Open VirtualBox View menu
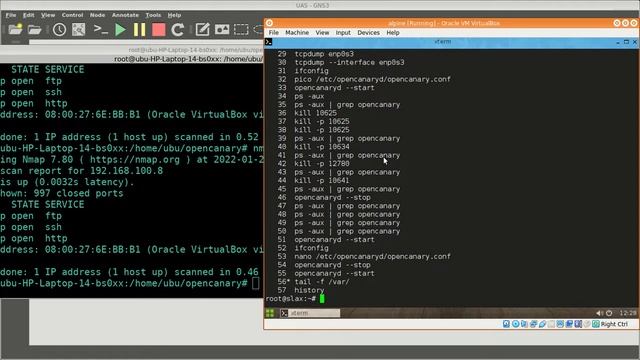640x360 pixels. [x=322, y=33]
